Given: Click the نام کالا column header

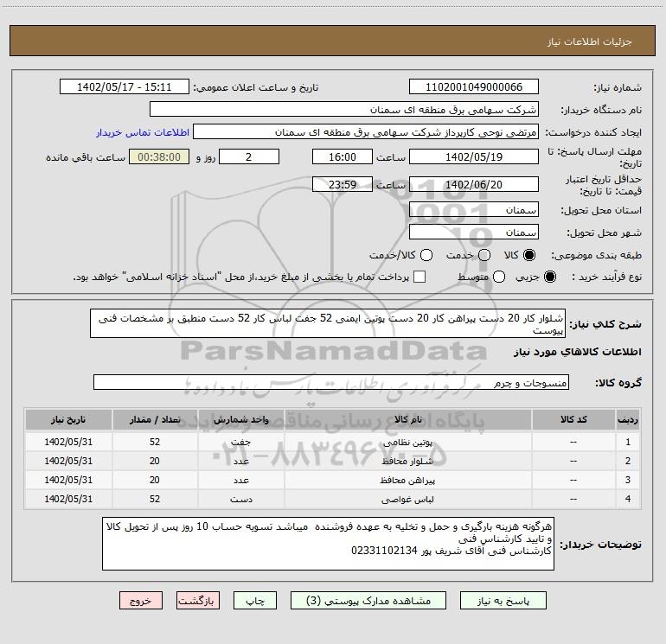Looking at the screenshot, I should point(407,419).
